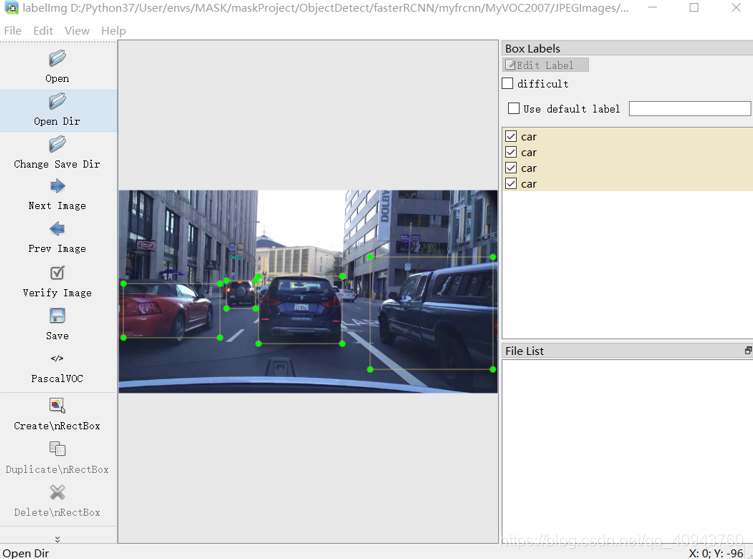Click the Change Save Dir icon
Image resolution: width=753 pixels, height=559 pixels.
57,144
